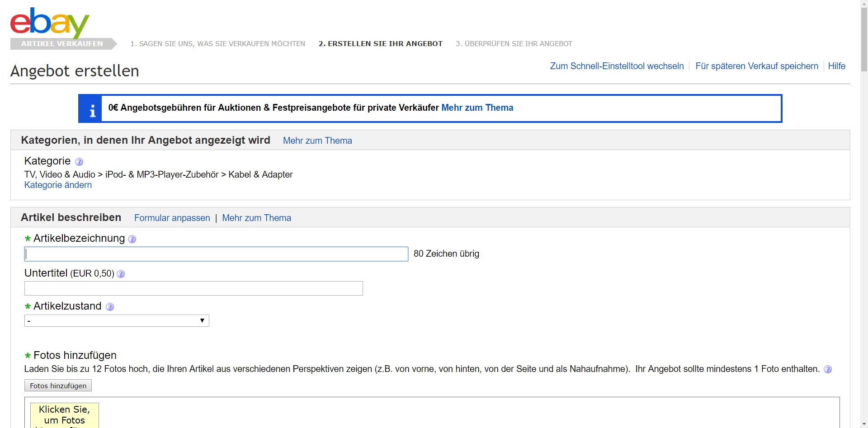868x428 pixels.
Task: Click the Artikelbezeichnung text field
Action: [x=216, y=254]
